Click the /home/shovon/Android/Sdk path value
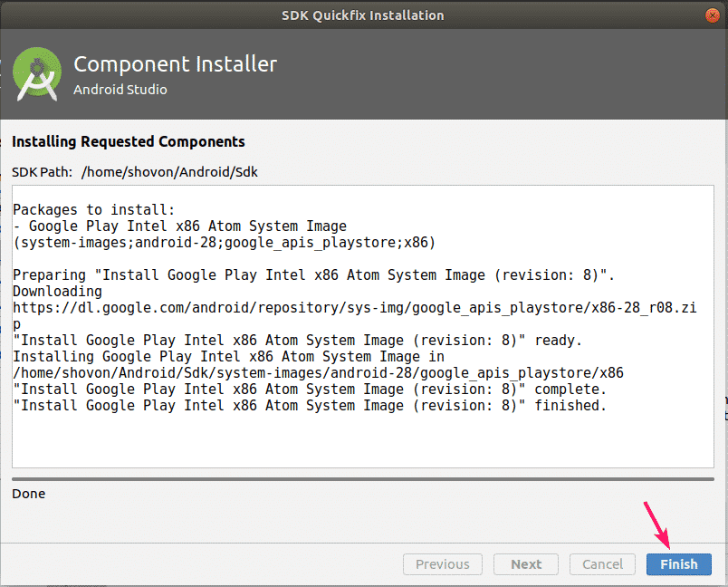This screenshot has width=728, height=587. coord(169,172)
